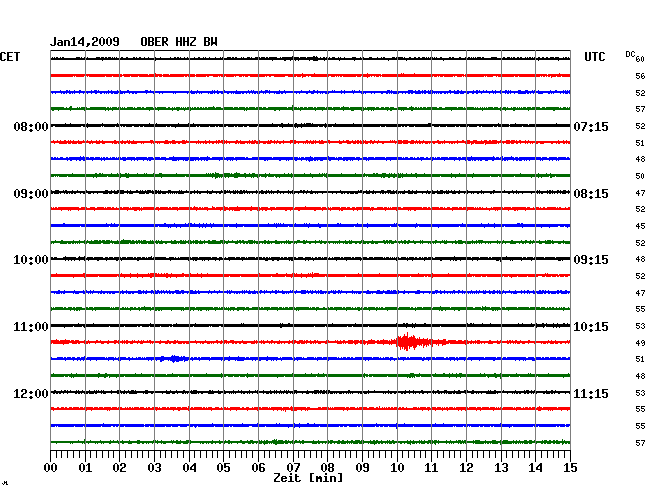Click the 09:15 UTC time label

point(591,260)
